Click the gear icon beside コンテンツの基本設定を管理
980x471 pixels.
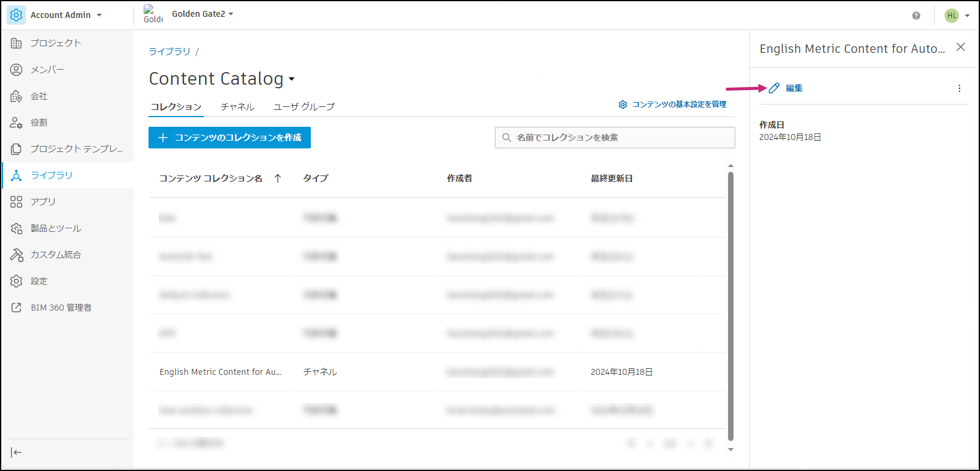click(x=623, y=105)
